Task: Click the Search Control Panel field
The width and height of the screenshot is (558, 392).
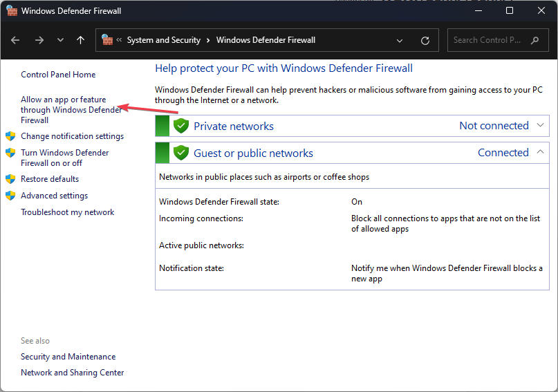Action: pos(498,40)
